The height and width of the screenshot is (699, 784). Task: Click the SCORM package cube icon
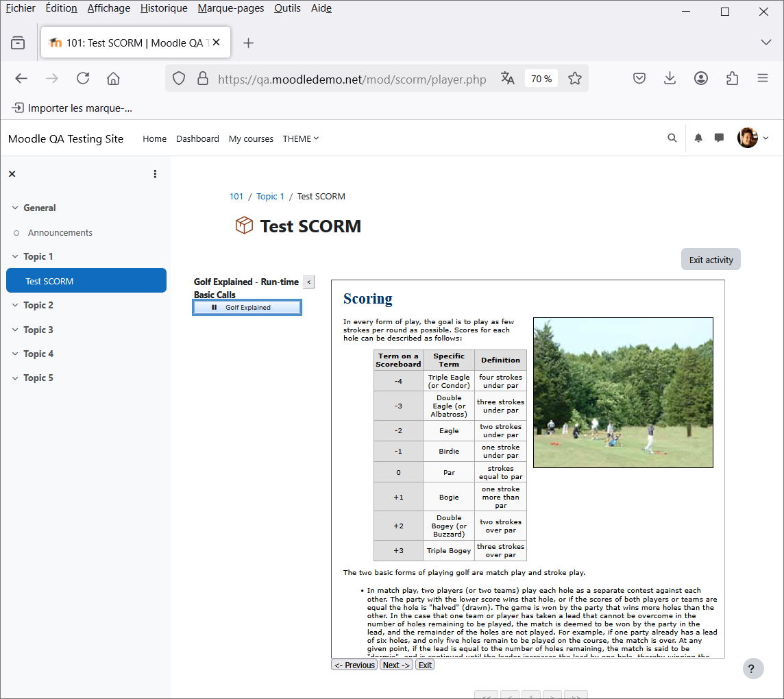point(244,225)
